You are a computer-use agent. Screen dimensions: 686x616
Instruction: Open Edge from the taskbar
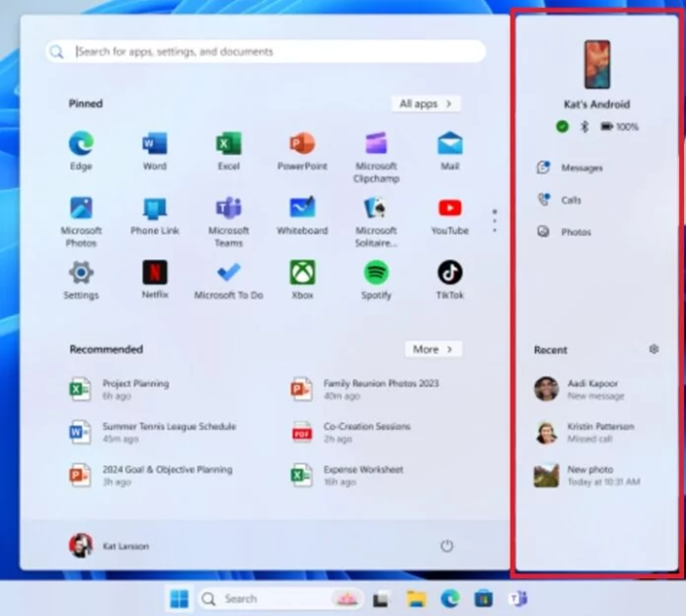(x=449, y=598)
